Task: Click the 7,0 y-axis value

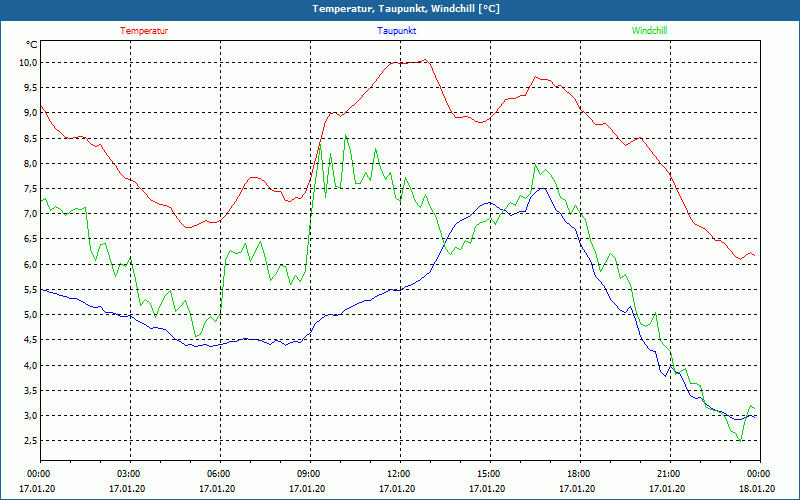Action: [31, 214]
